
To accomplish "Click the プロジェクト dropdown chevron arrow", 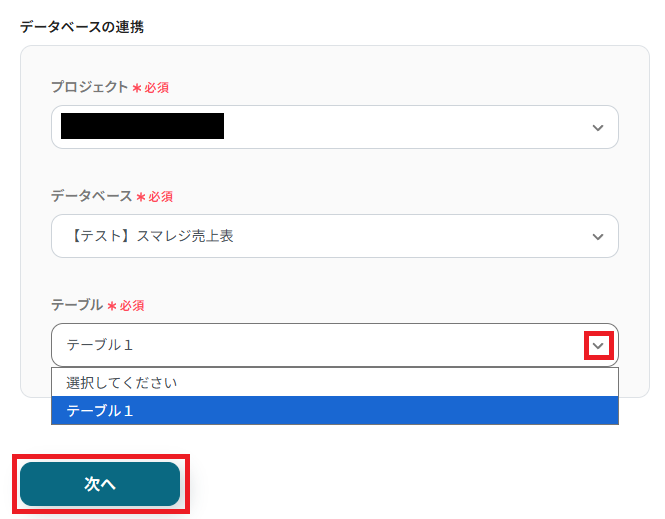I will point(598,127).
